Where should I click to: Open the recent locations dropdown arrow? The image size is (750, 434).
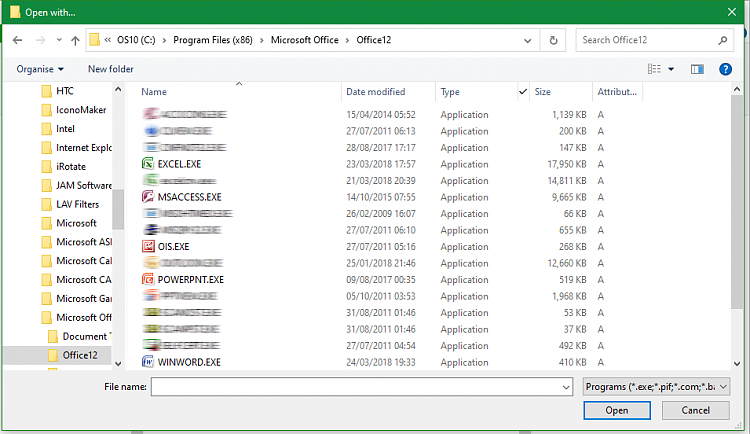click(x=59, y=40)
